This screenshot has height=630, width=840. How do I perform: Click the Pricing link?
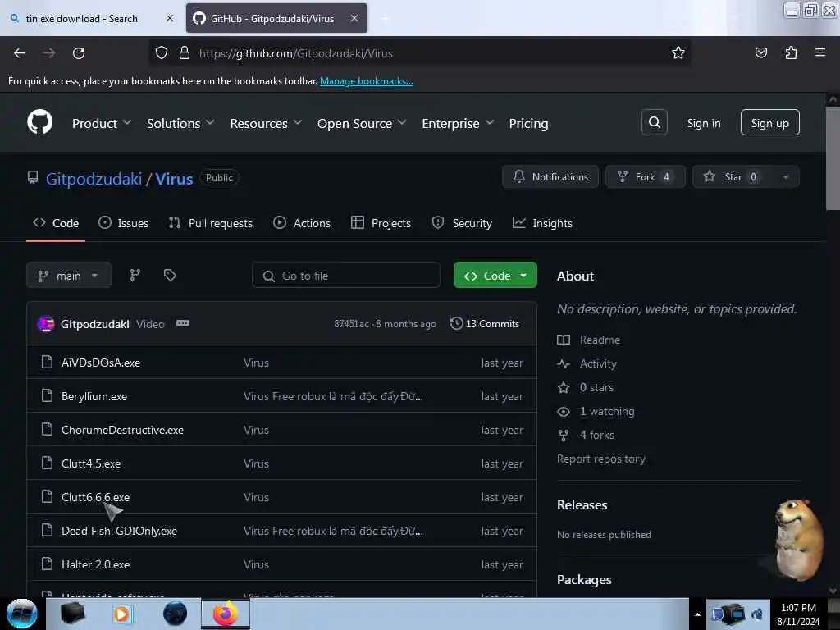pos(528,123)
